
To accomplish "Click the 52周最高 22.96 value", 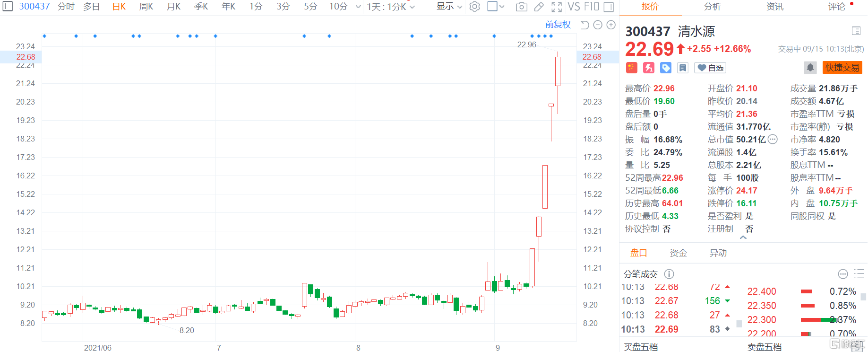I will tap(672, 177).
